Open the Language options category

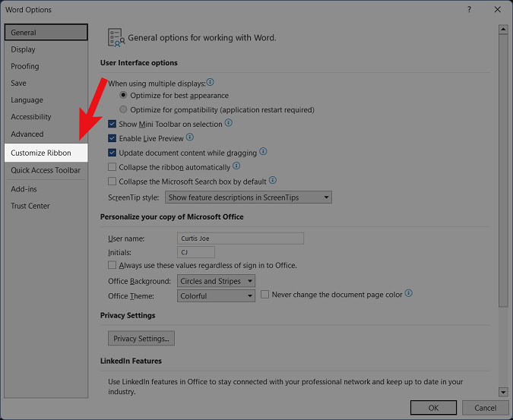pyautogui.click(x=46, y=100)
